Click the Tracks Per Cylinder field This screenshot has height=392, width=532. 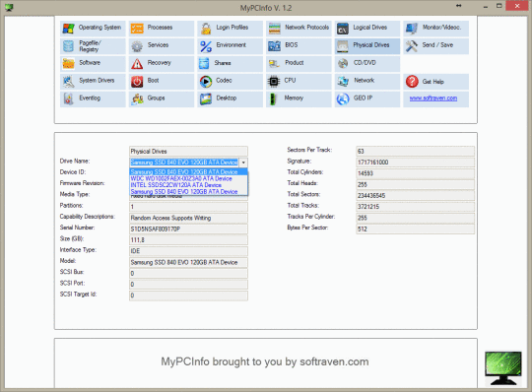[x=415, y=218]
